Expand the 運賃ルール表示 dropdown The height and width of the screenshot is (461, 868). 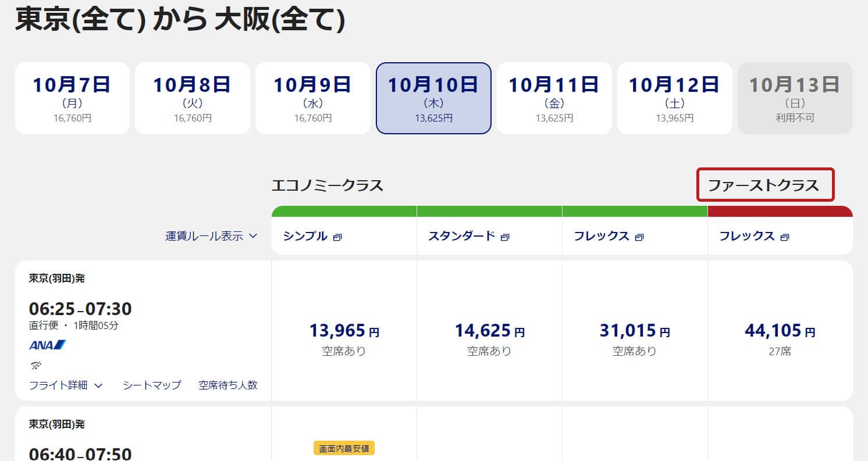click(211, 236)
